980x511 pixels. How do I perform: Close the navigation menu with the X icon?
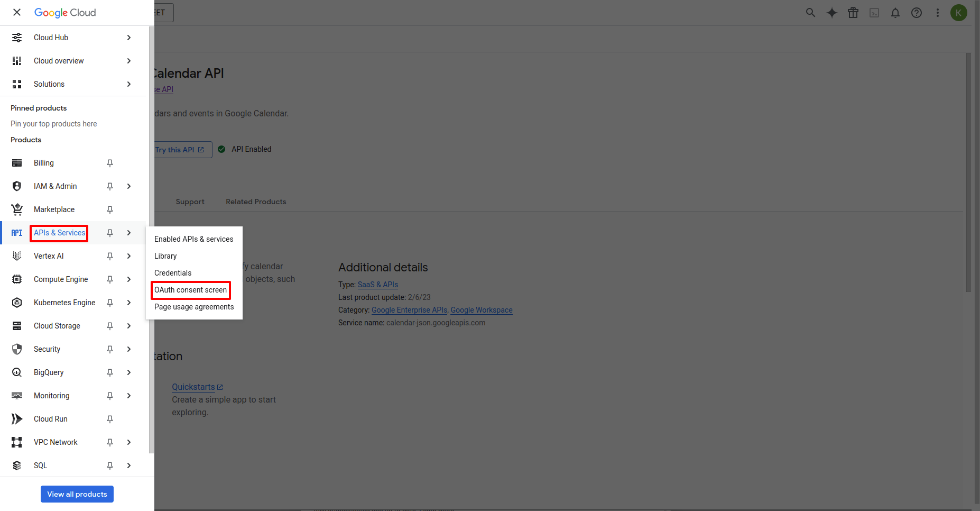click(17, 12)
